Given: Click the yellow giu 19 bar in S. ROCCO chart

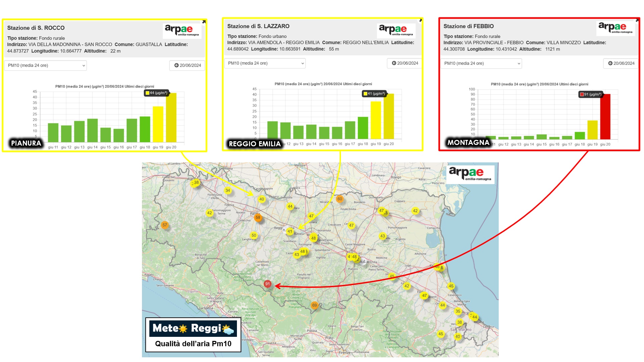Looking at the screenshot, I should (158, 124).
